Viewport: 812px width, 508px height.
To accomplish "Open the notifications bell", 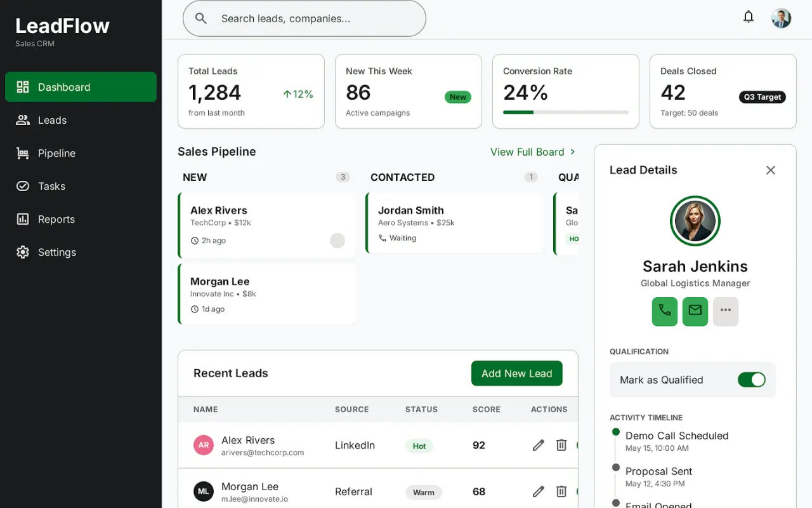I will coord(749,17).
